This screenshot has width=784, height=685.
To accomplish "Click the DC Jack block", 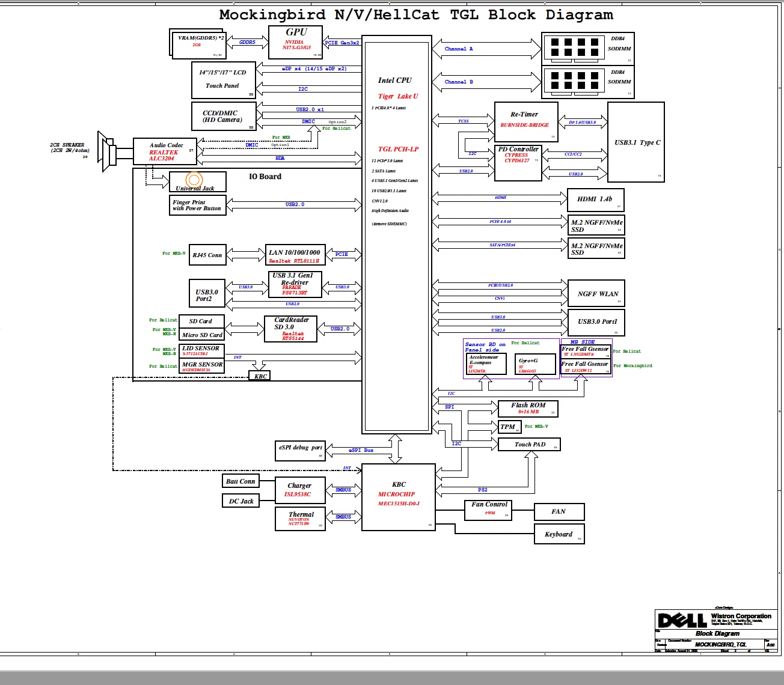I will tap(240, 501).
